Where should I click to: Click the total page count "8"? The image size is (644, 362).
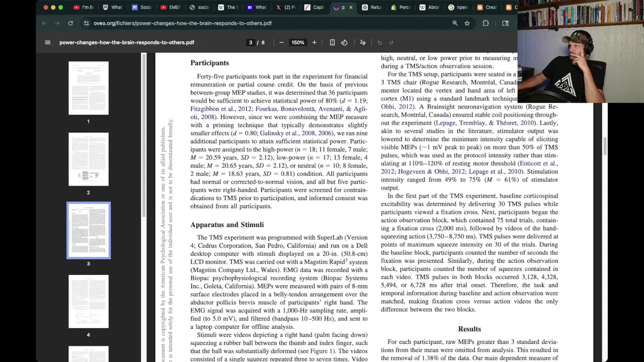tap(263, 43)
